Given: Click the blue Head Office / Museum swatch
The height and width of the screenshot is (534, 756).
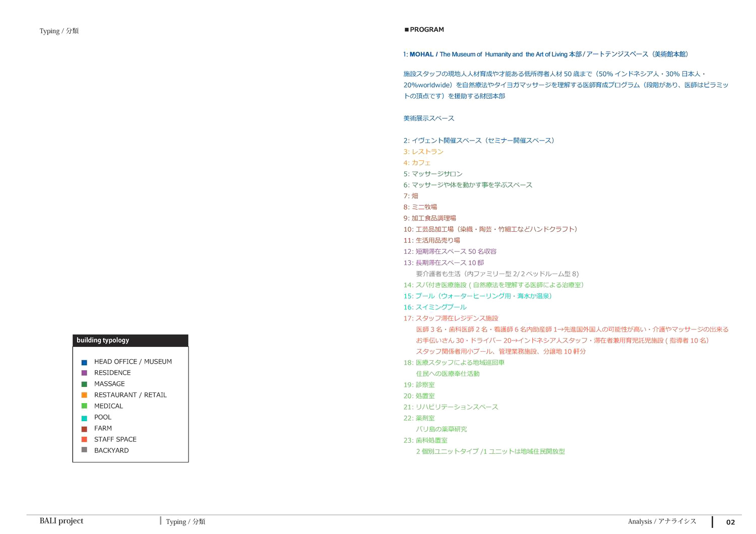Looking at the screenshot, I should pyautogui.click(x=84, y=362).
